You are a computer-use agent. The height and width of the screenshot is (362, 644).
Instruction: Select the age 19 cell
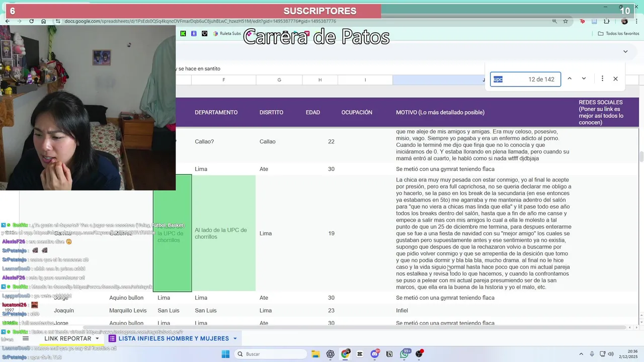coord(320,233)
